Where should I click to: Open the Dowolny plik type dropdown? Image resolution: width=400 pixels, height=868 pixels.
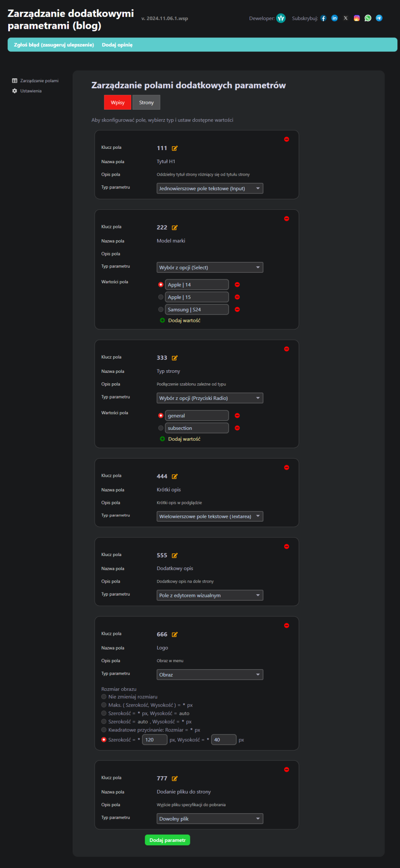[x=210, y=819]
